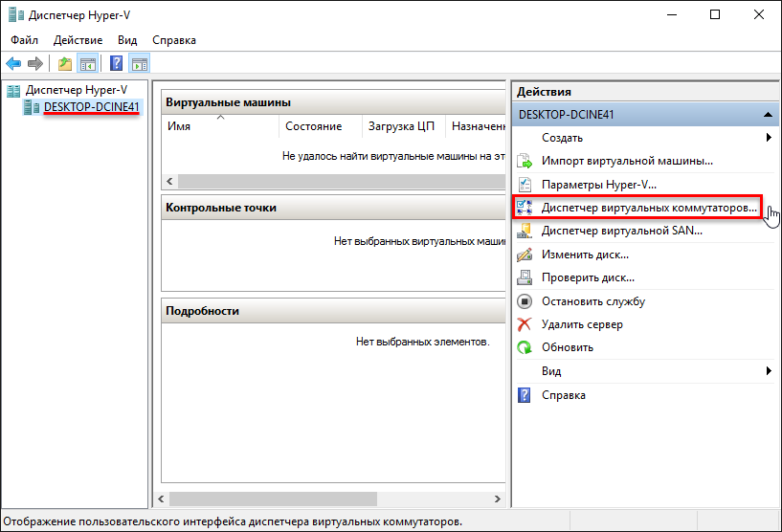Open the Файл menu
The width and height of the screenshot is (782, 532).
coord(25,40)
